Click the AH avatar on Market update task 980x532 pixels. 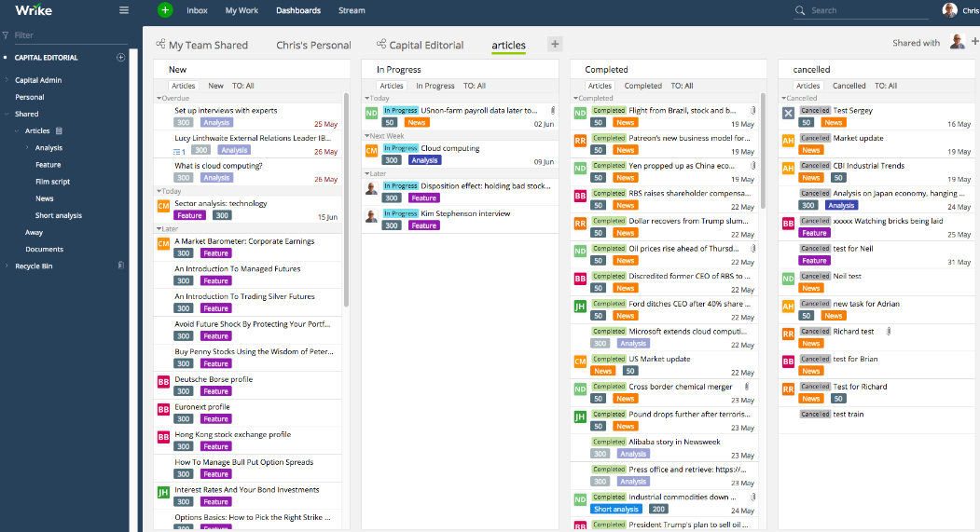point(788,141)
